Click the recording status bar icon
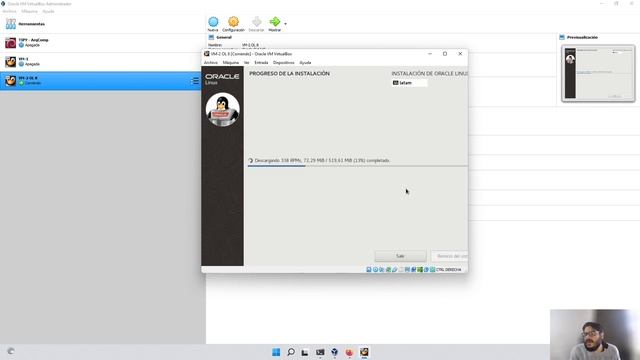 point(413,270)
